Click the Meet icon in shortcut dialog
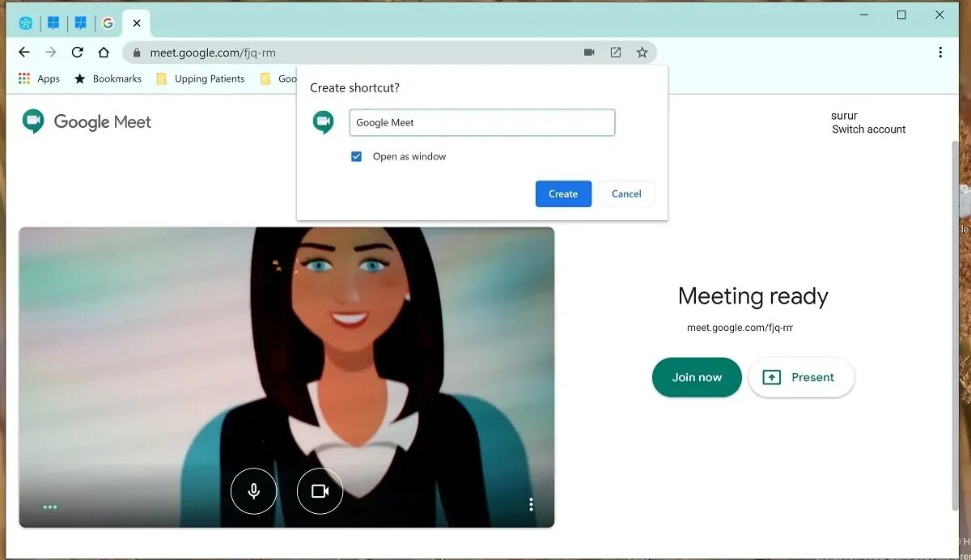 click(324, 122)
